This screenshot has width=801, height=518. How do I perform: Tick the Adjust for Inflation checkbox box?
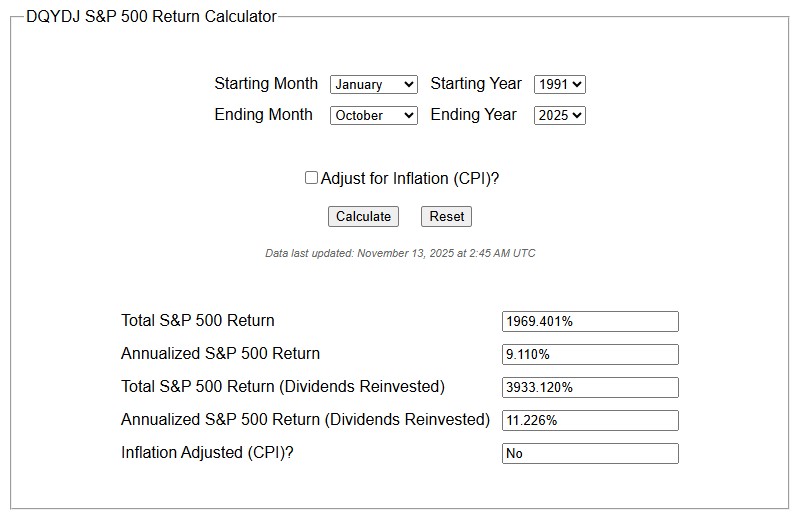(311, 178)
